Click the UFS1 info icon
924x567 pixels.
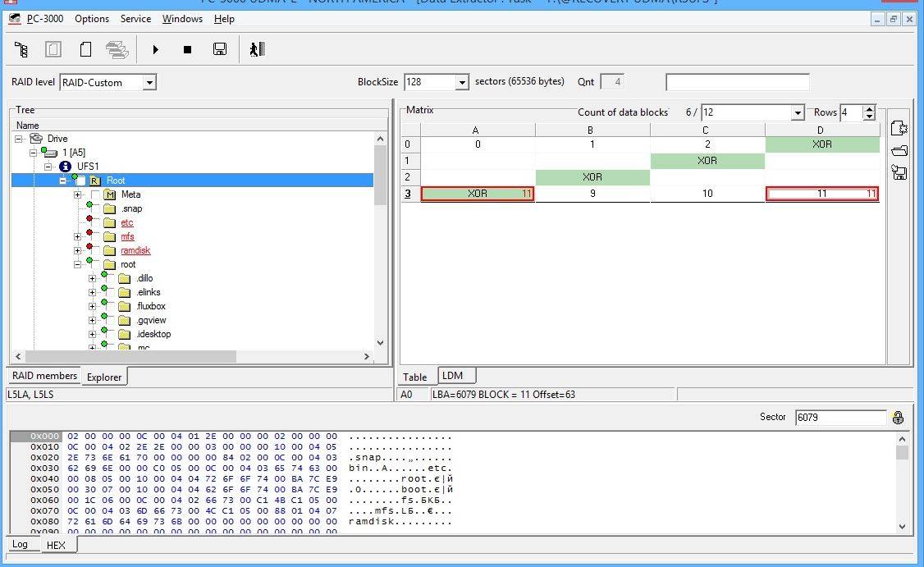[x=66, y=167]
